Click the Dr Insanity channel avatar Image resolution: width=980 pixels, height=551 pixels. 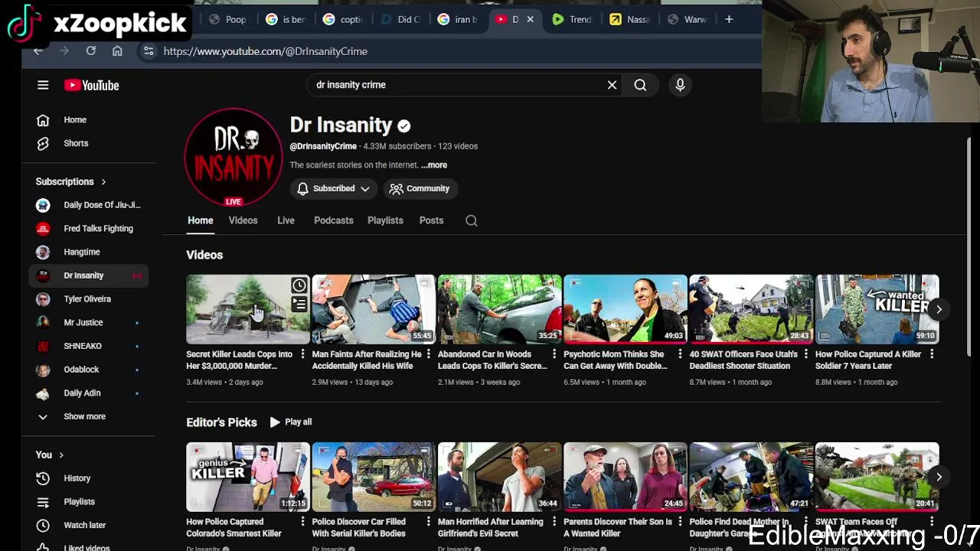(234, 157)
